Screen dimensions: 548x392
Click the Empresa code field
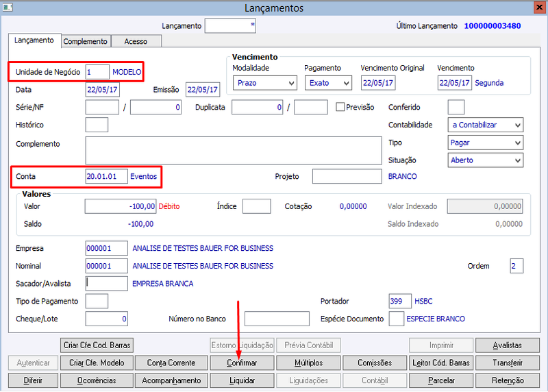107,248
